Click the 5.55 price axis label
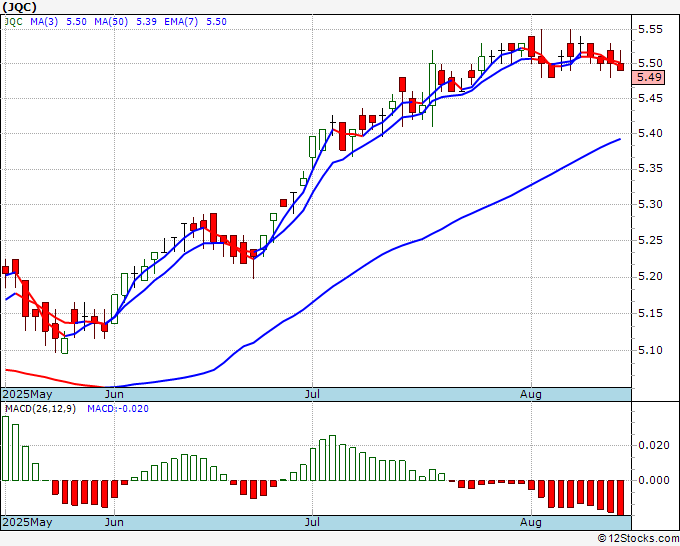Screen dimensions: 680x546 click(650, 29)
